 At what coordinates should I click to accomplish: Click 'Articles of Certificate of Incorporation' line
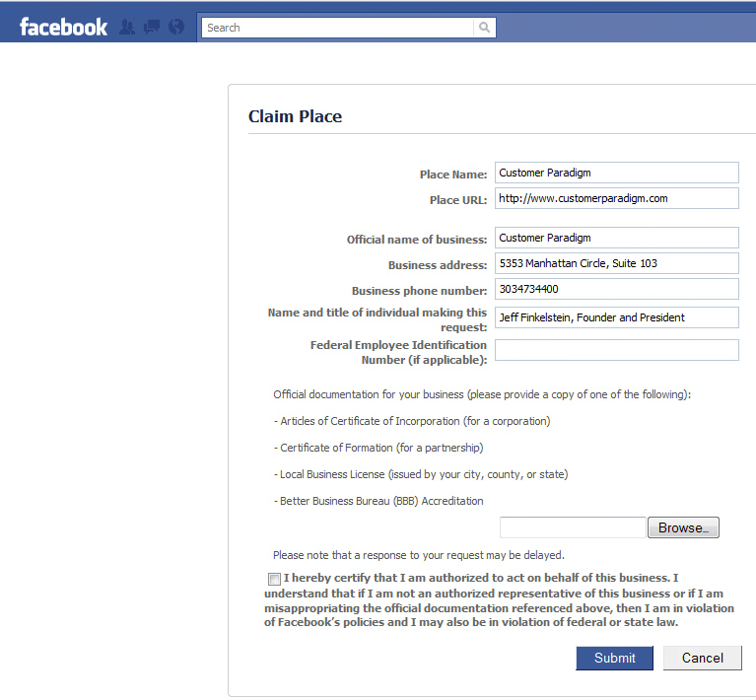click(x=412, y=421)
